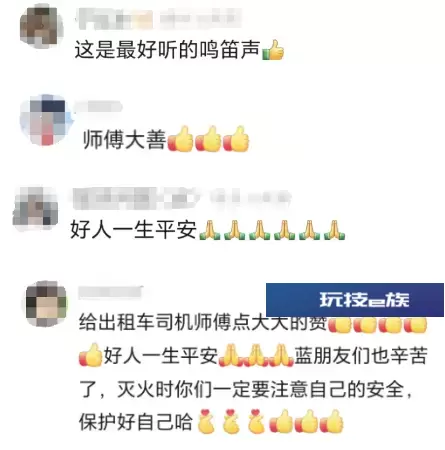Click the blurred username of the fourth comment
Image resolution: width=445 pixels, height=450 pixels.
click(111, 292)
